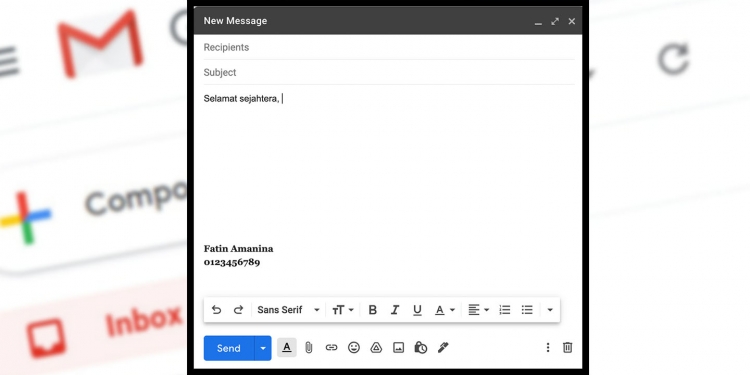
Task: Send the email message
Action: tap(229, 348)
